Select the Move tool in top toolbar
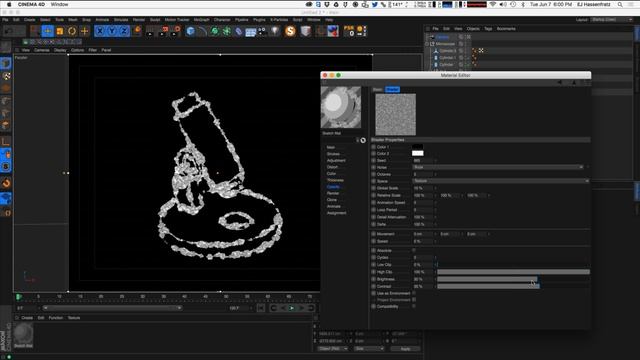This screenshot has width=640, height=360. (47, 31)
